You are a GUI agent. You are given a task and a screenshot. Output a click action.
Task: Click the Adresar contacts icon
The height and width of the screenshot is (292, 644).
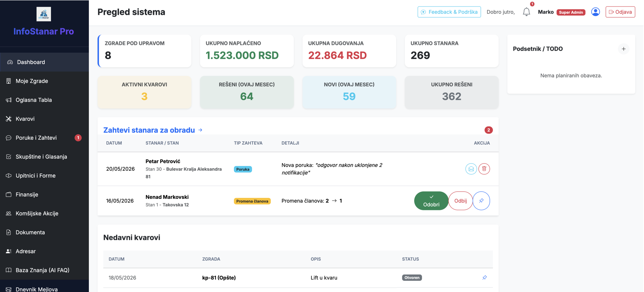point(9,251)
